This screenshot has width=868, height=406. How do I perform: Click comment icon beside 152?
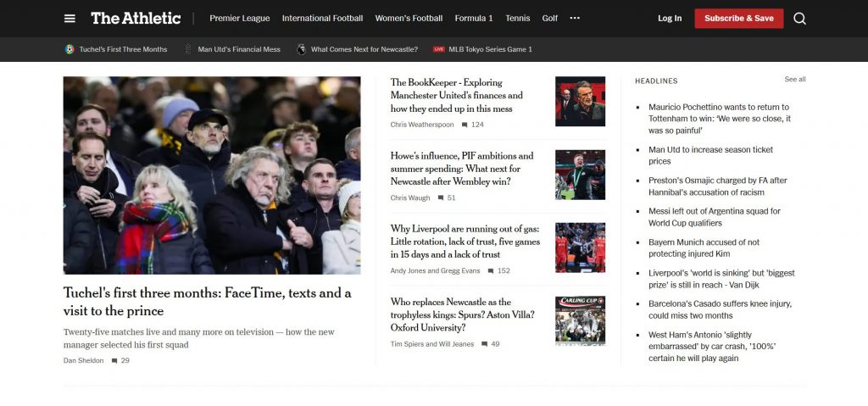pyautogui.click(x=491, y=271)
